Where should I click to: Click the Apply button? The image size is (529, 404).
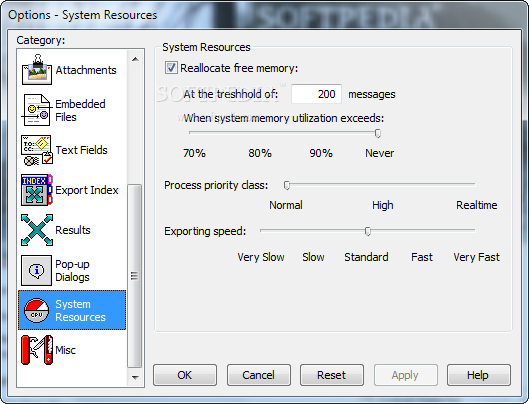coord(405,375)
